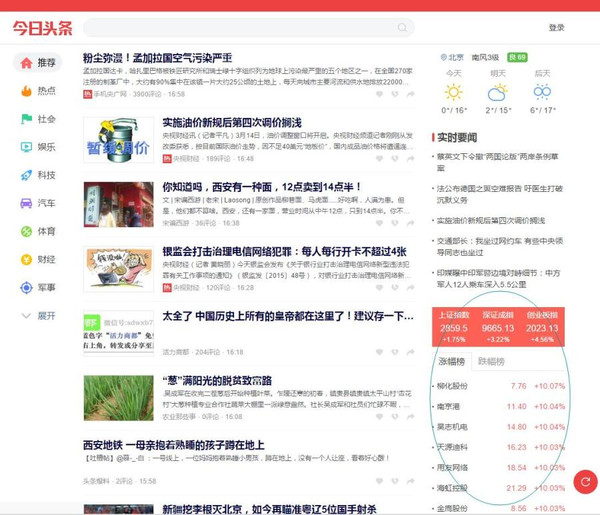Open 汽车 car icon in sidebar

(26, 203)
